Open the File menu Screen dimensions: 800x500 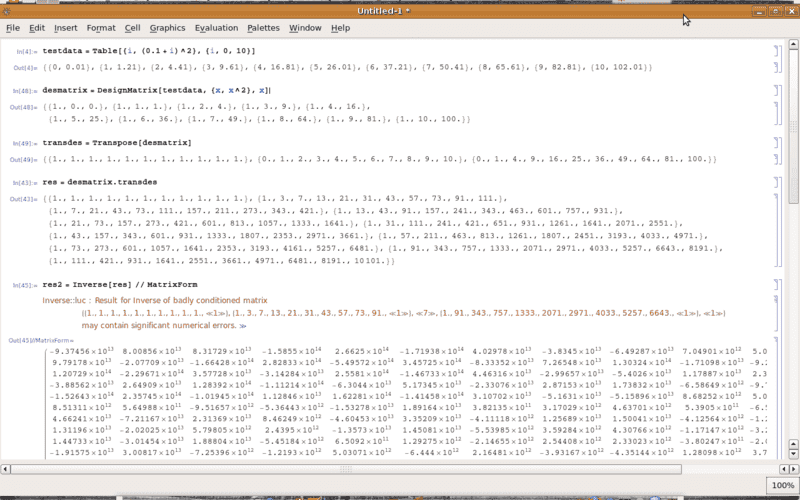tap(13, 28)
